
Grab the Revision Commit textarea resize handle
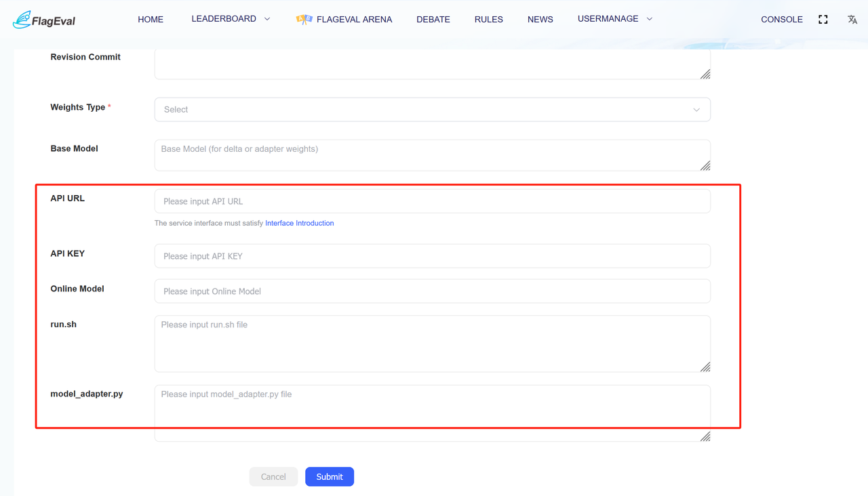tap(705, 74)
